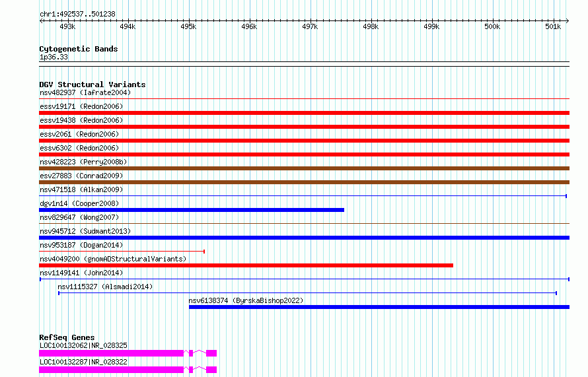Click the 493k ruler mark
The width and height of the screenshot is (588, 377).
click(67, 26)
